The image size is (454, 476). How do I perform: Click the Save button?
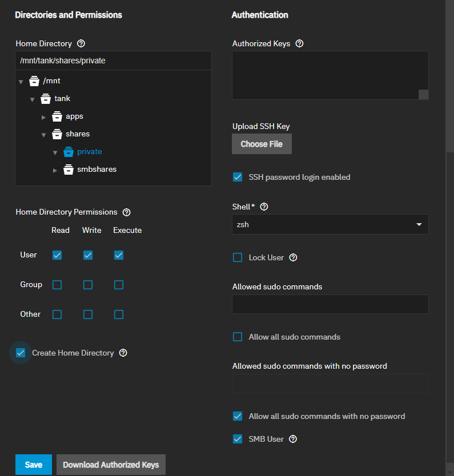click(33, 465)
